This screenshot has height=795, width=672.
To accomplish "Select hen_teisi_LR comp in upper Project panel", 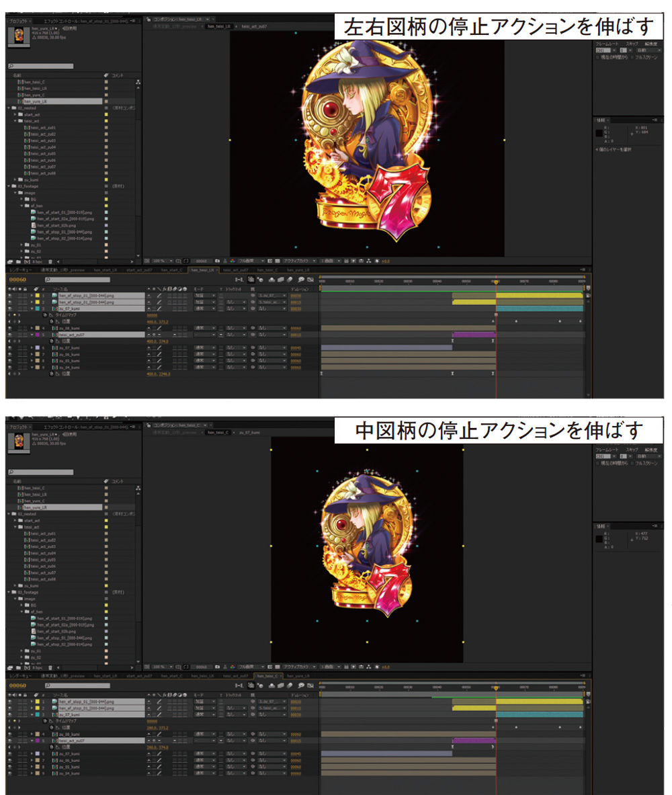I will 35,88.
